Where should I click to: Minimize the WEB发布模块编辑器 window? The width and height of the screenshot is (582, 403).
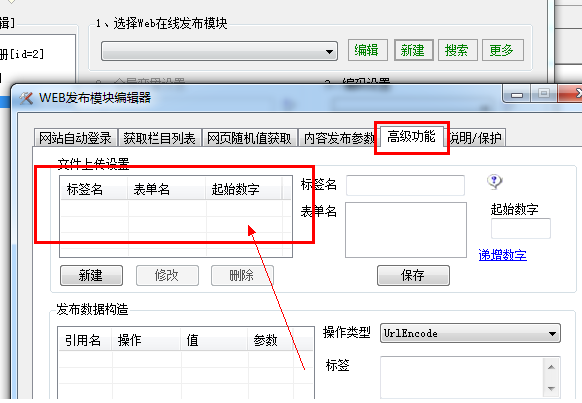click(517, 95)
